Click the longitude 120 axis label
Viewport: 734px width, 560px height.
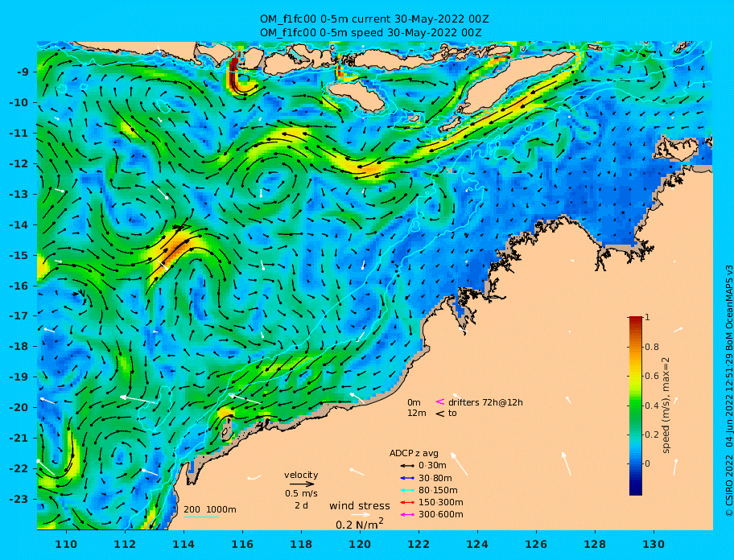[x=360, y=544]
